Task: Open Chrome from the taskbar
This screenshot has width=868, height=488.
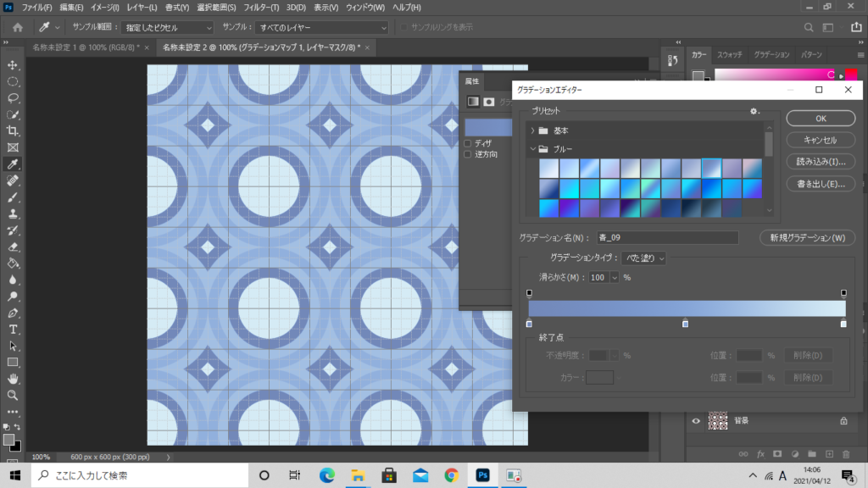Action: 451,475
